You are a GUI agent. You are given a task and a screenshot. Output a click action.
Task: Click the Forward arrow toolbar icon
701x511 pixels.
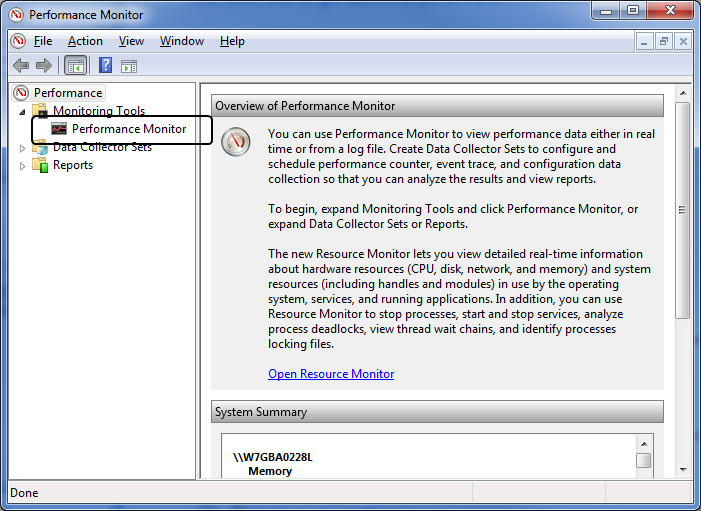click(44, 66)
